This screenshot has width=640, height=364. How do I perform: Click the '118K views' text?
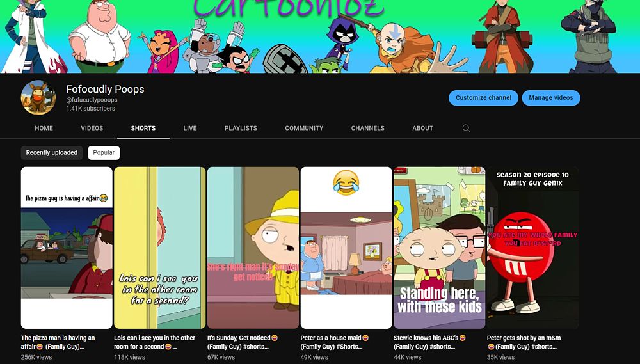pyautogui.click(x=129, y=357)
